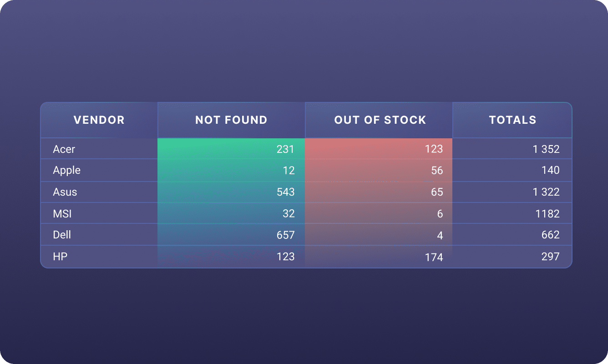Select the HP vendor cell
The width and height of the screenshot is (608, 364).
(60, 257)
